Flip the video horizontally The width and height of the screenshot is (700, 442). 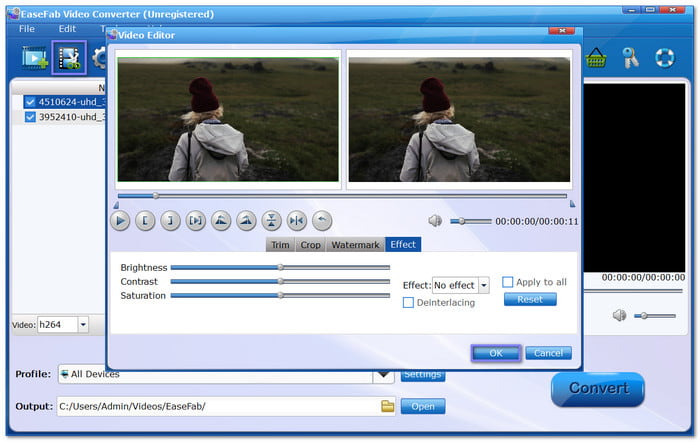(x=297, y=221)
